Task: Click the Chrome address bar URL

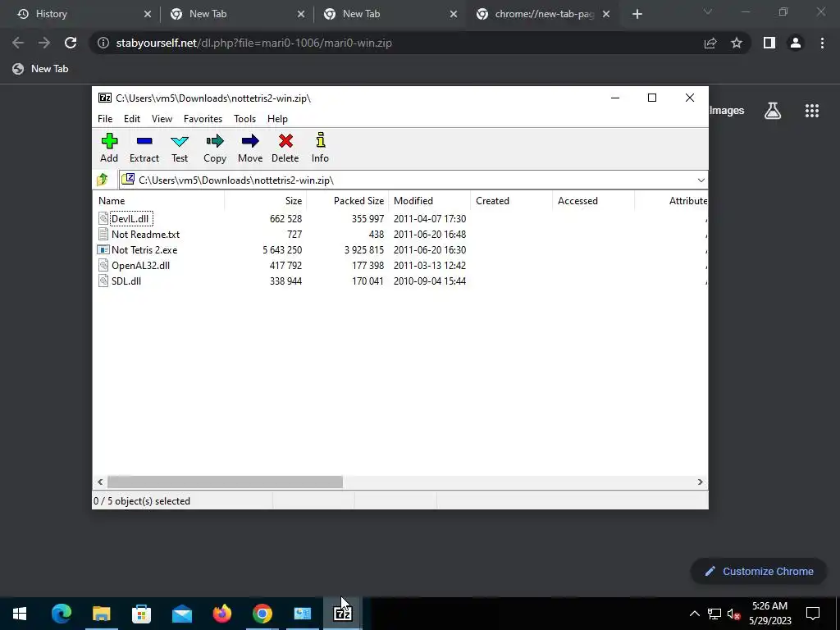Action: point(254,43)
